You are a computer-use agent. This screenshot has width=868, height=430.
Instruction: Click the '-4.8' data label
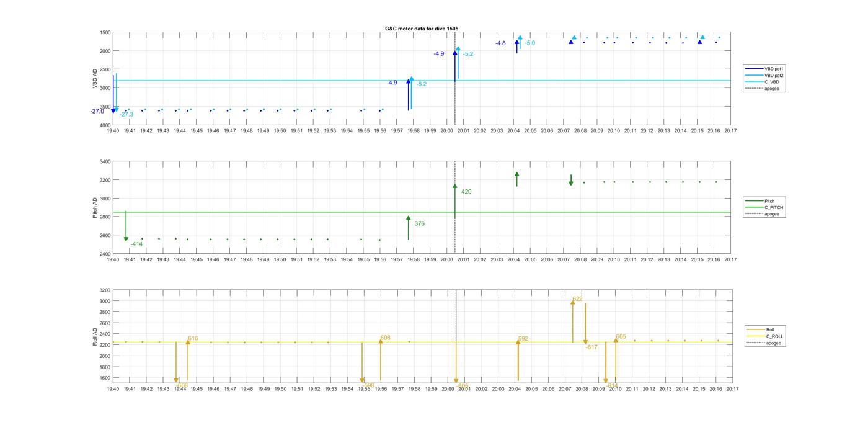(500, 43)
